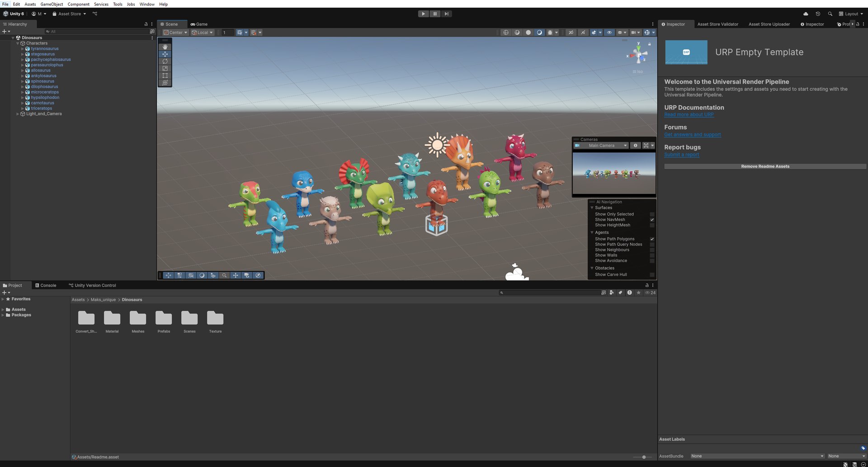Viewport: 868px width, 467px height.
Task: Enable Show Avoidance checkbox
Action: click(652, 261)
